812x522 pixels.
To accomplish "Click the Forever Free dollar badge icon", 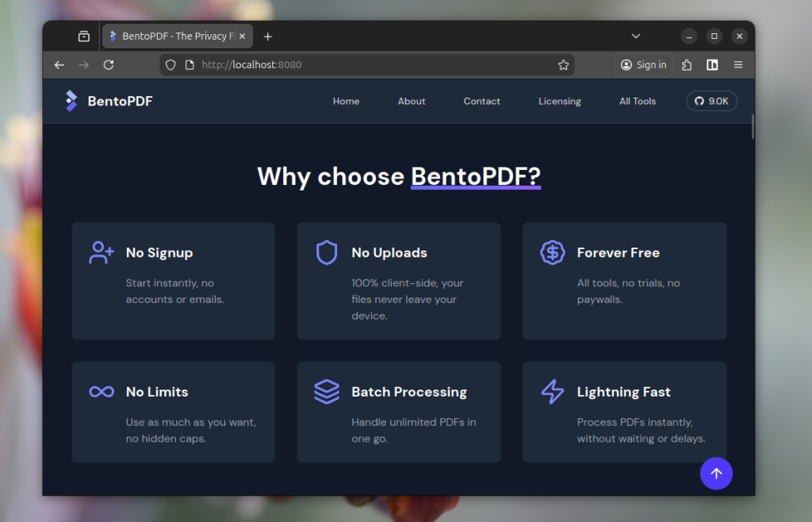I will coord(552,252).
